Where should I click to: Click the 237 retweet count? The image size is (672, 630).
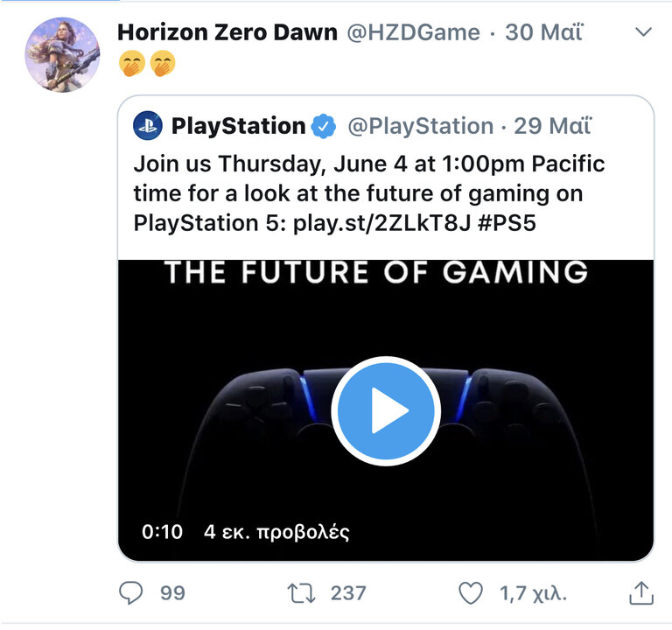[x=348, y=593]
